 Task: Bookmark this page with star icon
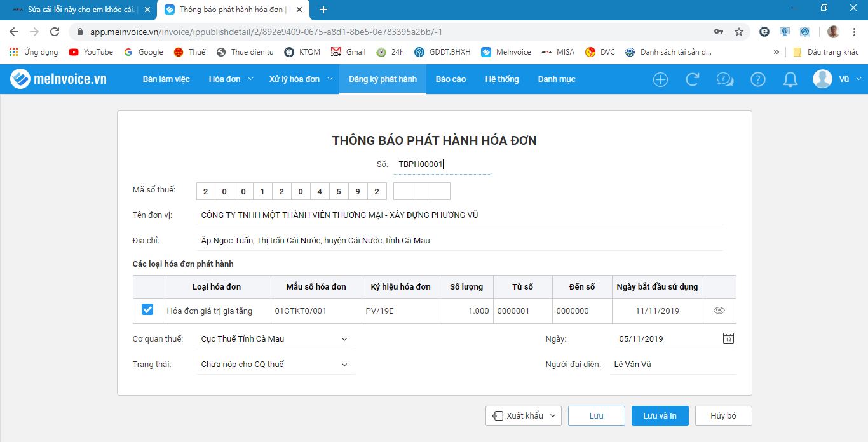click(739, 32)
